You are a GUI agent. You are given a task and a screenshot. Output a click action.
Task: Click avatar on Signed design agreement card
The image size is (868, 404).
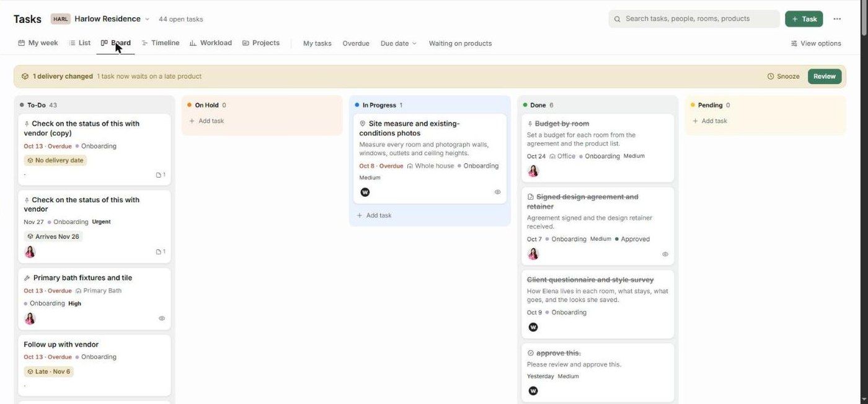[x=533, y=254]
